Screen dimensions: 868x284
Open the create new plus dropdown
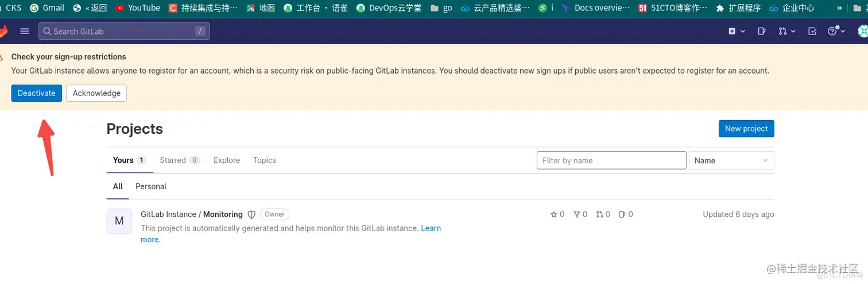tap(737, 31)
